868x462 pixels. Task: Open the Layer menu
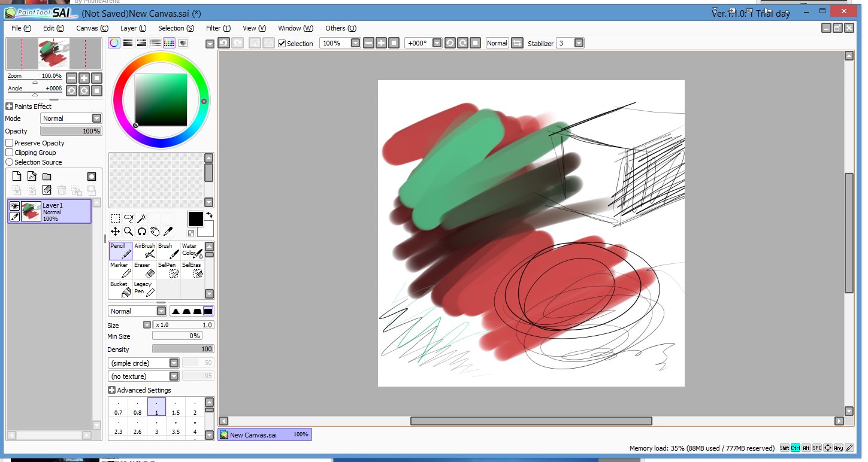(x=133, y=28)
